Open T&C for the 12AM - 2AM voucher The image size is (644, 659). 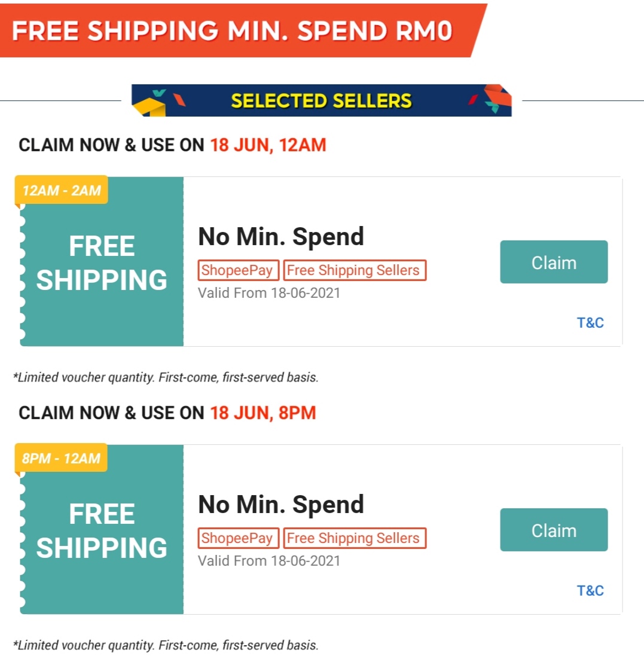pyautogui.click(x=590, y=323)
